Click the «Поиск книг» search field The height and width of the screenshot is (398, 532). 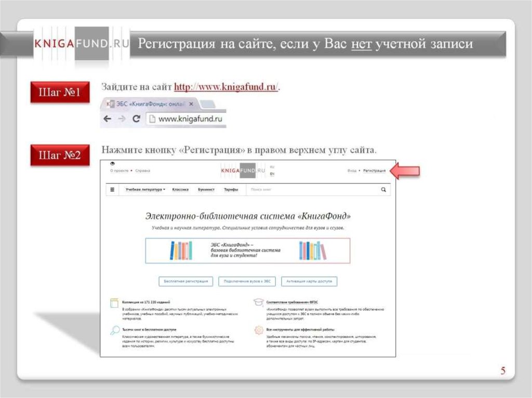tap(312, 189)
